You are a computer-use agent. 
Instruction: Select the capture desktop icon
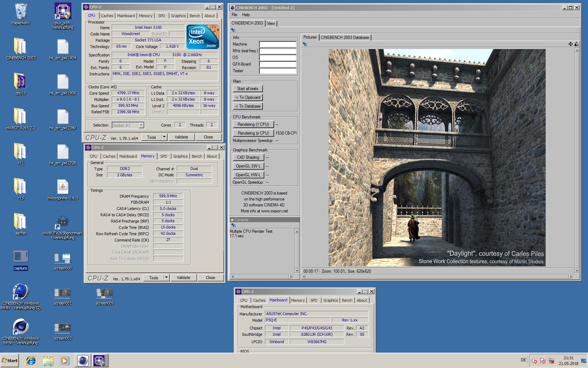(21, 260)
